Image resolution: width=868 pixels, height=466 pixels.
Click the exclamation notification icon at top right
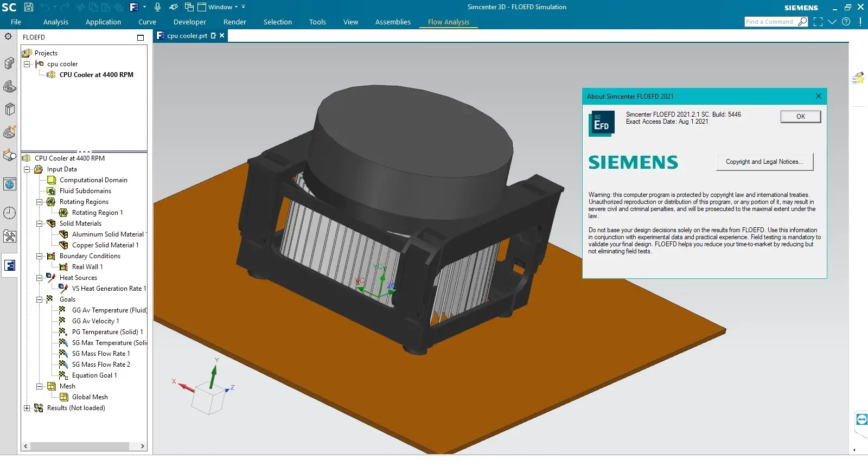pyautogui.click(x=860, y=22)
